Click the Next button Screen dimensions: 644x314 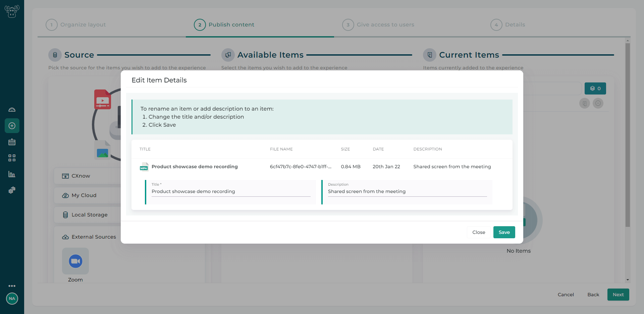click(618, 295)
